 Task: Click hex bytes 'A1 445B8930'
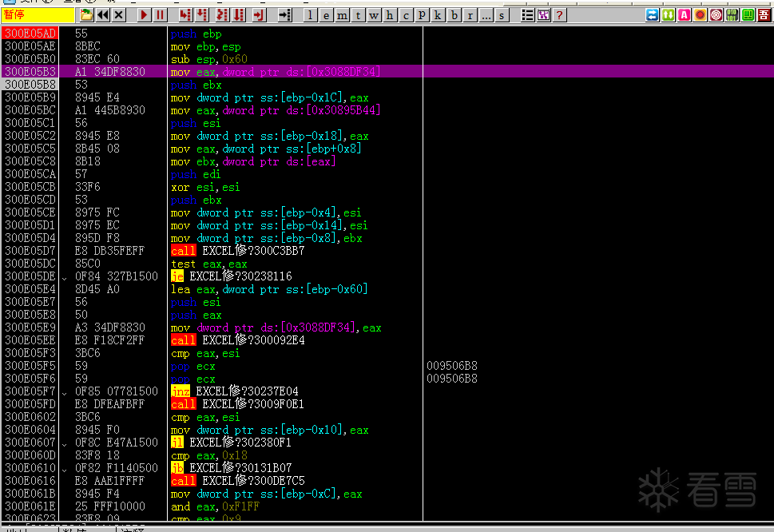(109, 110)
